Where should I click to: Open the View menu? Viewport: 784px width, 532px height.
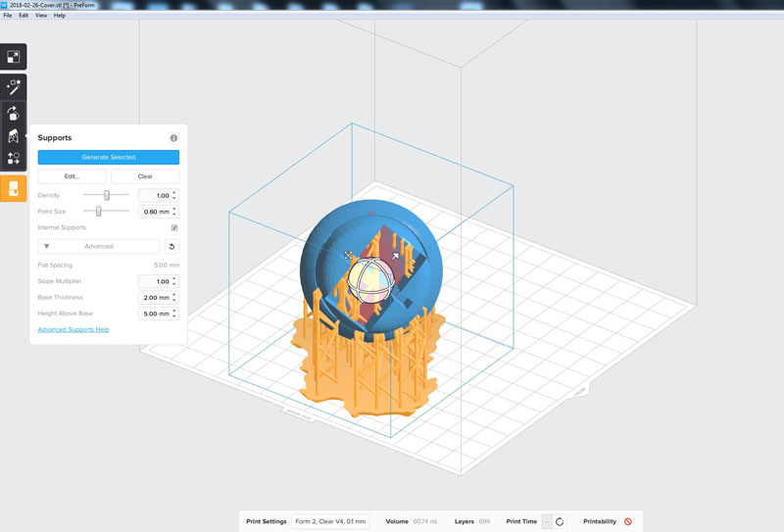click(41, 16)
